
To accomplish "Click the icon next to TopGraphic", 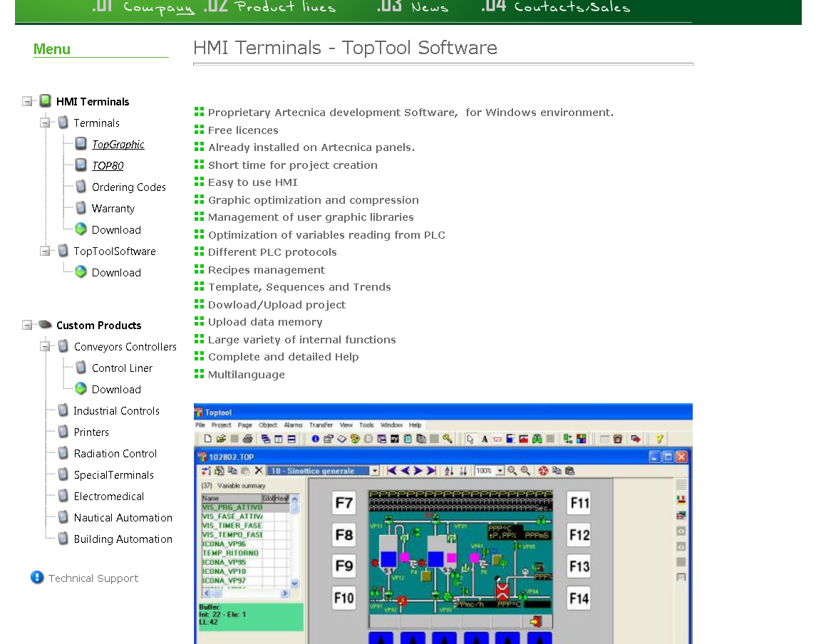I will click(81, 143).
